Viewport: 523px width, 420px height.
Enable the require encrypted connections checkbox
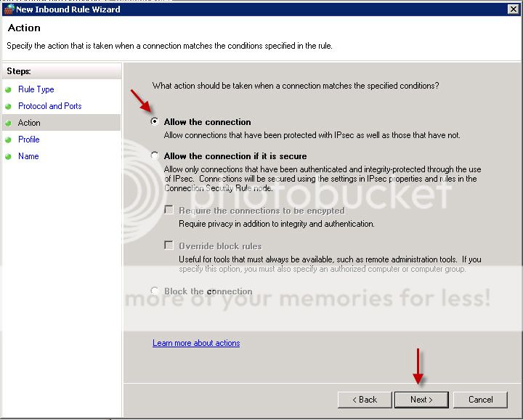tap(169, 210)
